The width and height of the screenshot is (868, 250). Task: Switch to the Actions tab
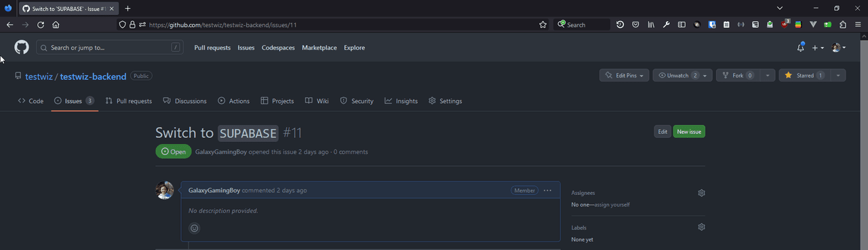click(x=234, y=101)
